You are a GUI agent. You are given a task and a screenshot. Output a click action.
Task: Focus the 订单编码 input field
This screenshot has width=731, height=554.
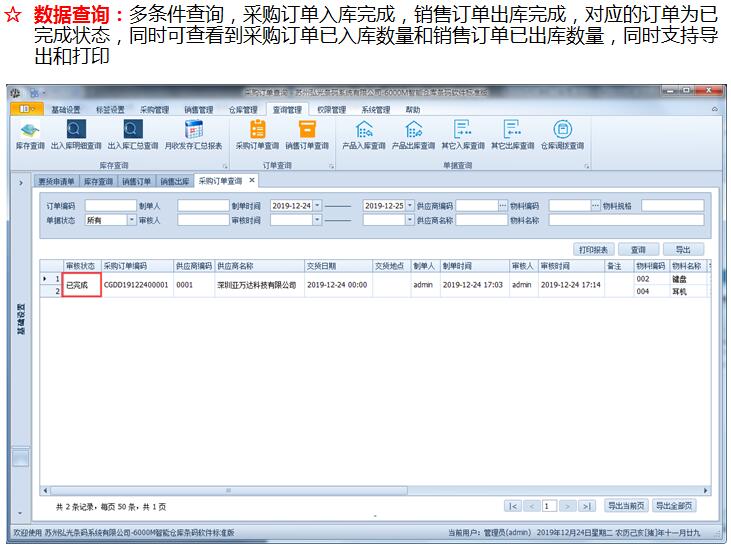tap(110, 206)
